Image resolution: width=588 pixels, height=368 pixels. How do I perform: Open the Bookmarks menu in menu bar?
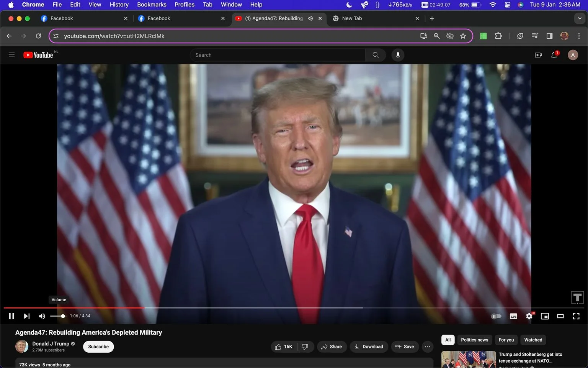(x=152, y=5)
